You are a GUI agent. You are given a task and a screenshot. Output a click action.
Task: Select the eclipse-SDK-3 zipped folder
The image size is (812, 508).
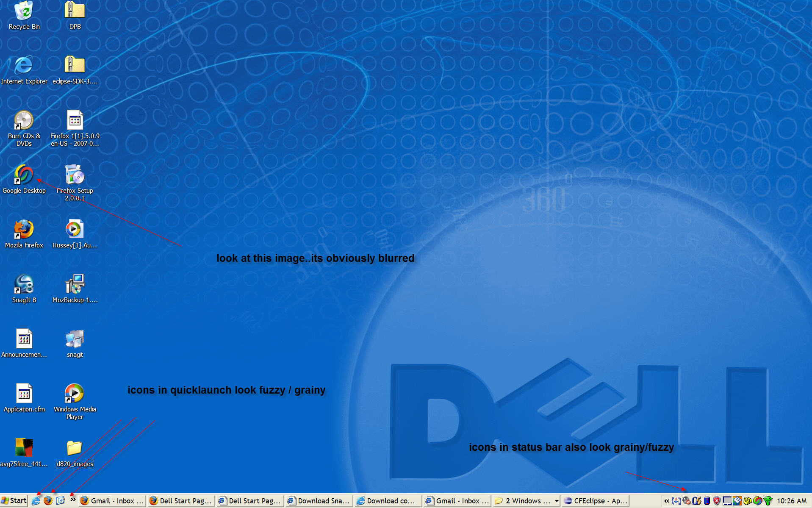(75, 70)
